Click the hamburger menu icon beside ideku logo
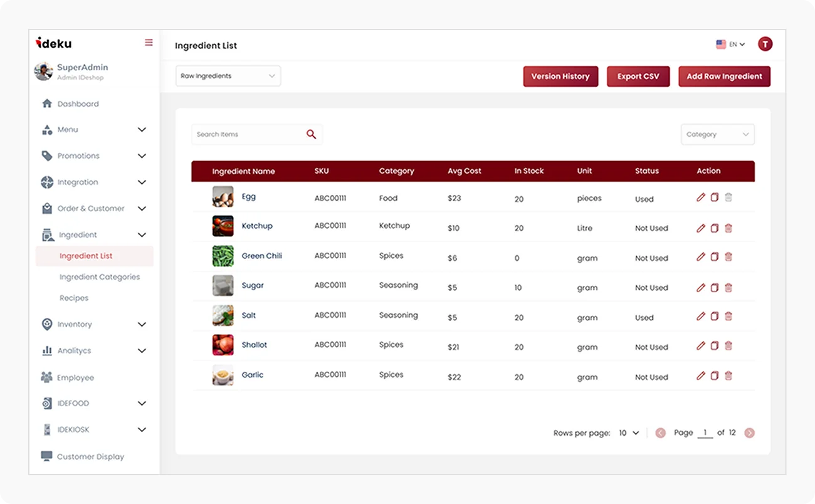This screenshot has width=815, height=504. [149, 43]
